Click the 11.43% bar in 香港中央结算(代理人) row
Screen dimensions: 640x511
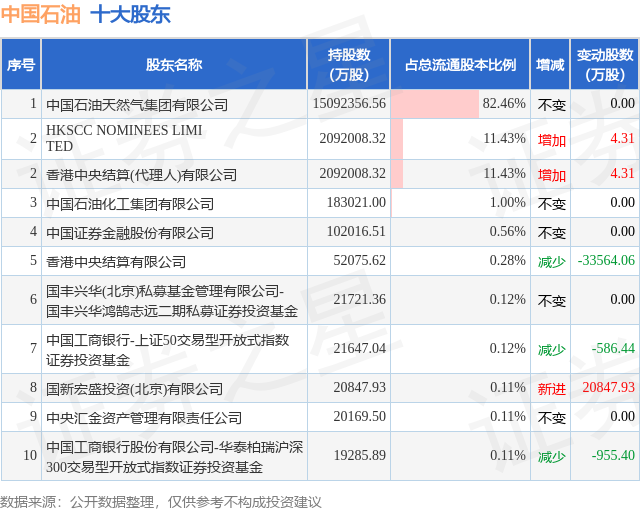(x=397, y=174)
